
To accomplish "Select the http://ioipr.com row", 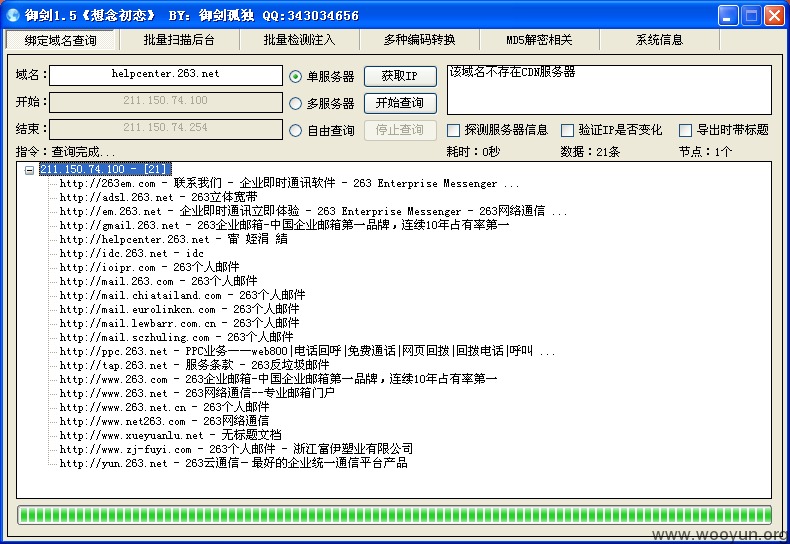I will pos(149,267).
